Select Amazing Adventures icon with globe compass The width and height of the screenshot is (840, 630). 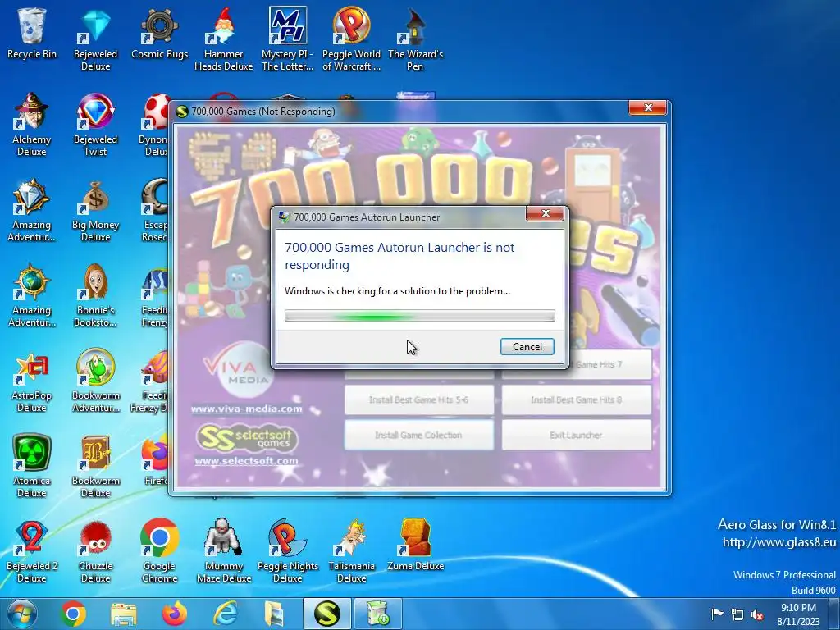(32, 295)
